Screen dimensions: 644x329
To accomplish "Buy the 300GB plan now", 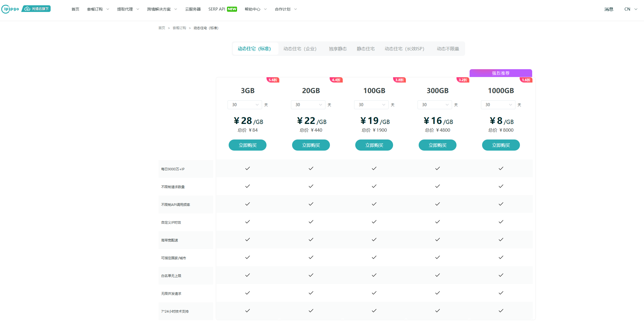I will pos(437,145).
